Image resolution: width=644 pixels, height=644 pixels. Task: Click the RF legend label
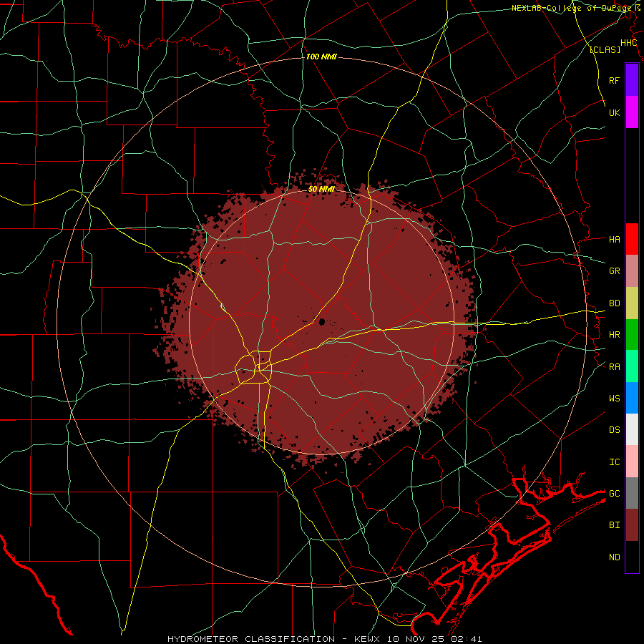point(614,80)
